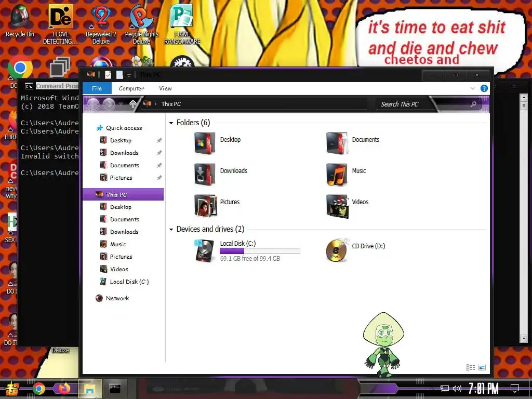The image size is (532, 399).
Task: Open the quick access toolbar customize dropdown
Action: point(129,75)
